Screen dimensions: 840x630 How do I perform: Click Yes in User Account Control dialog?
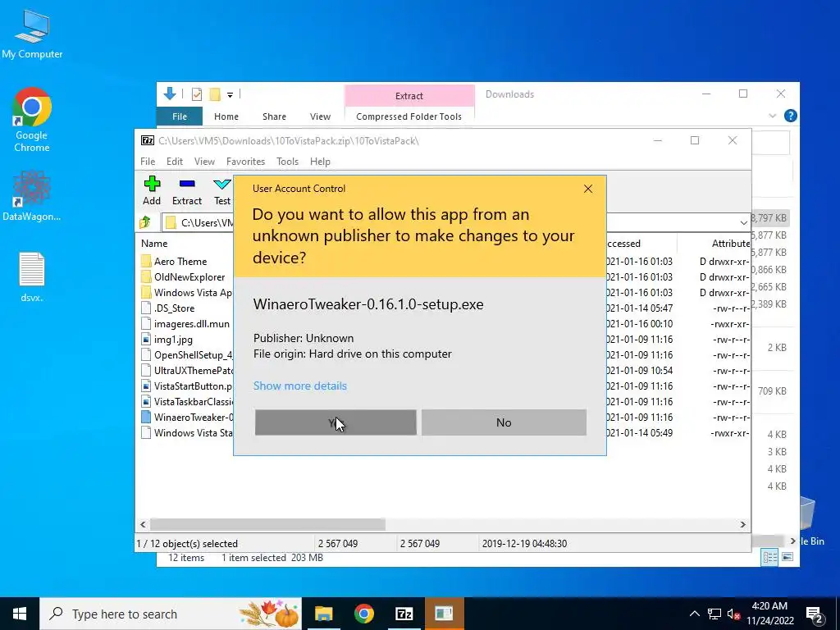(x=336, y=422)
